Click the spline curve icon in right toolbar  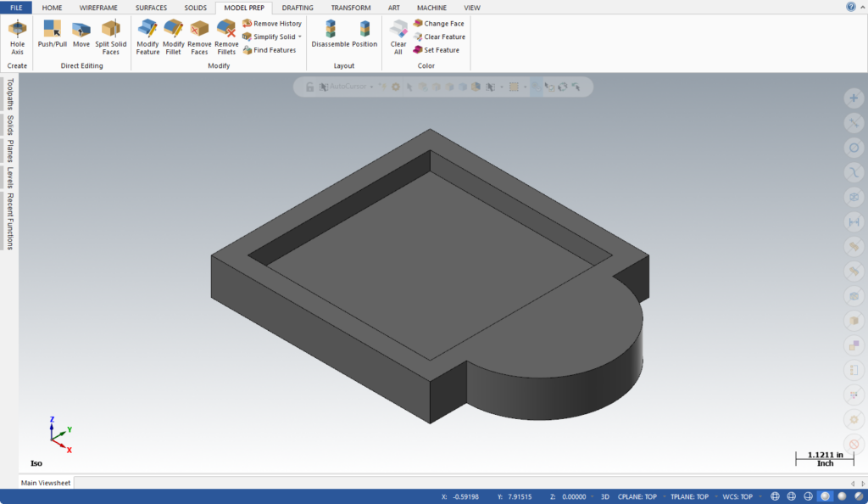click(854, 172)
